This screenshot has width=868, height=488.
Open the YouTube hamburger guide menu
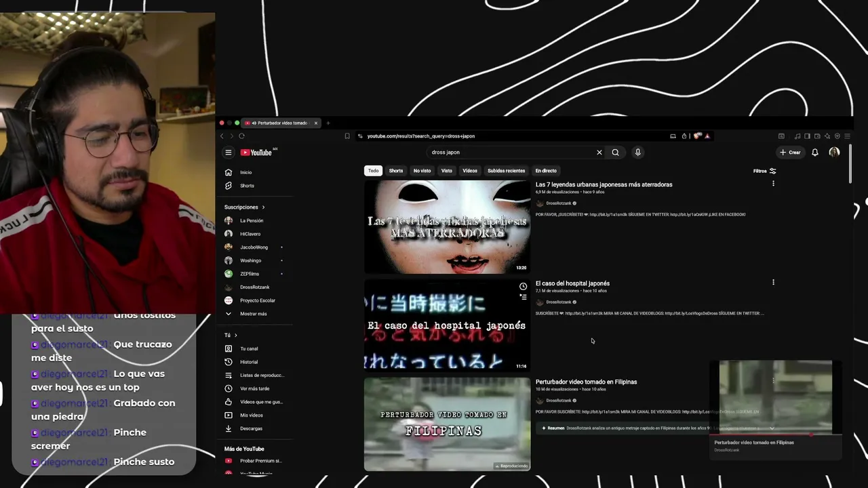click(229, 152)
